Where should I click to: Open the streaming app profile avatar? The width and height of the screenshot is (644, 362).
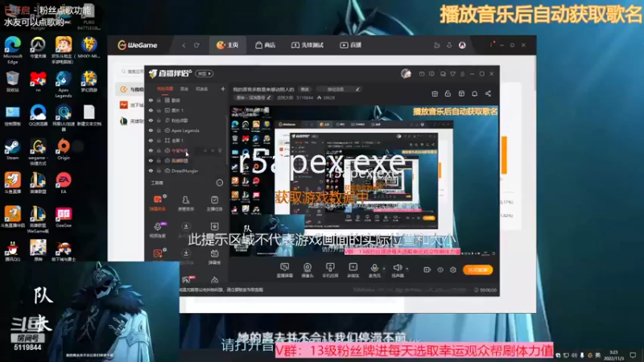pos(406,73)
